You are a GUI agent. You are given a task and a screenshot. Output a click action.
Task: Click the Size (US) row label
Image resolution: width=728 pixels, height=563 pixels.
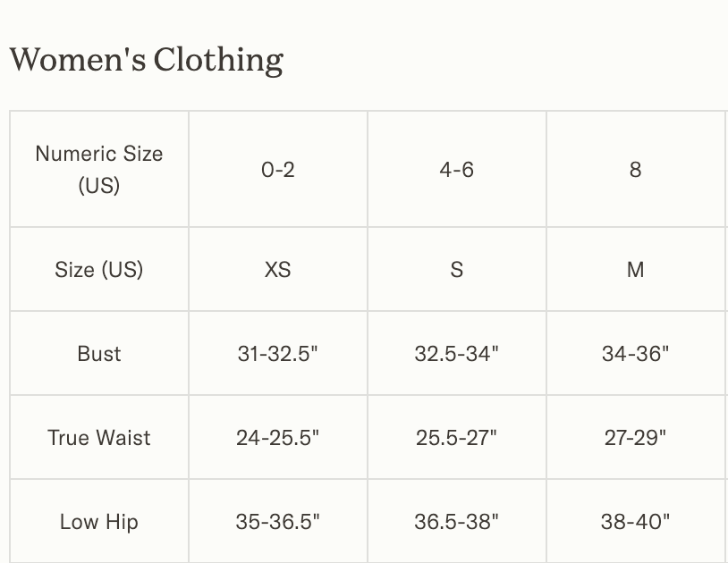click(x=99, y=269)
